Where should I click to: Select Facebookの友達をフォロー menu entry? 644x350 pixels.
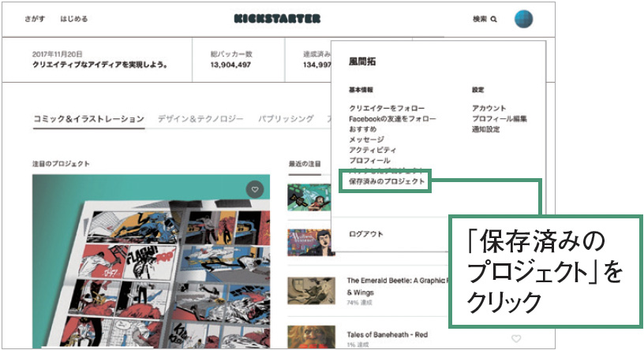tap(392, 119)
